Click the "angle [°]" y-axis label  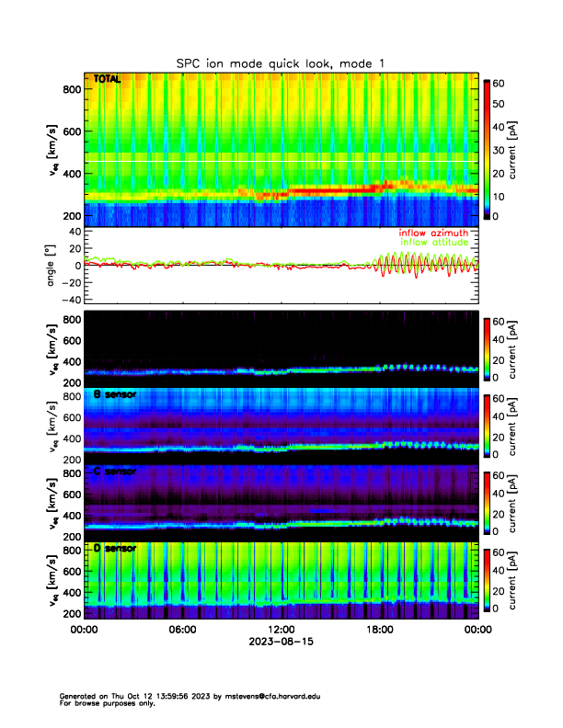52,266
